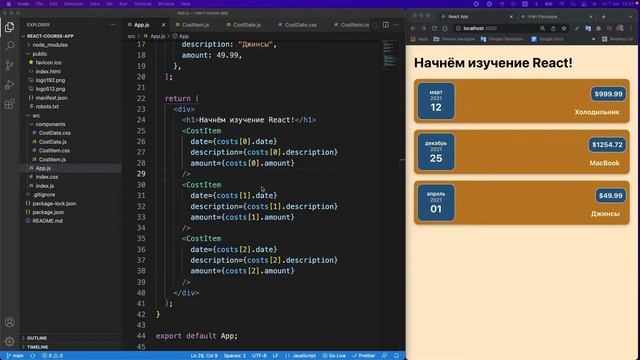Open the browser extensions puzzle icon
This screenshot has width=640, height=360.
tap(598, 29)
